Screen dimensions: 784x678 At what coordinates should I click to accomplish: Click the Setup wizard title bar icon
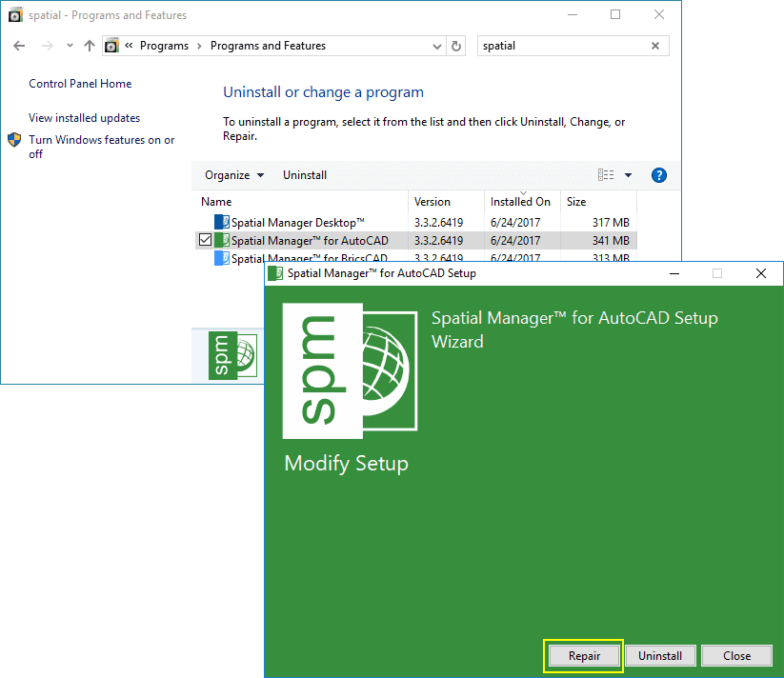coord(275,273)
